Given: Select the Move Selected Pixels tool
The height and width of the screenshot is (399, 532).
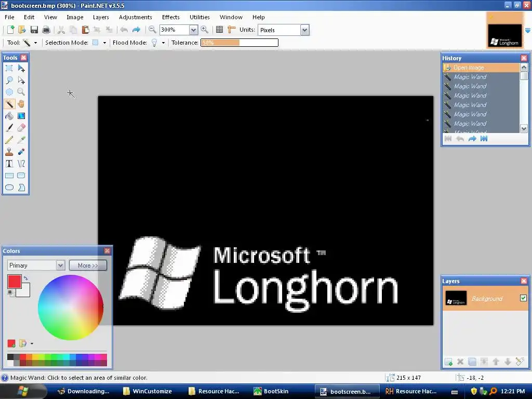Looking at the screenshot, I should [x=21, y=68].
